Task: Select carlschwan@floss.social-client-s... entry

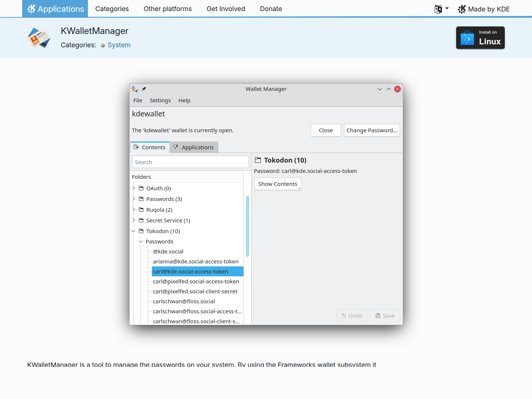Action: point(198,321)
